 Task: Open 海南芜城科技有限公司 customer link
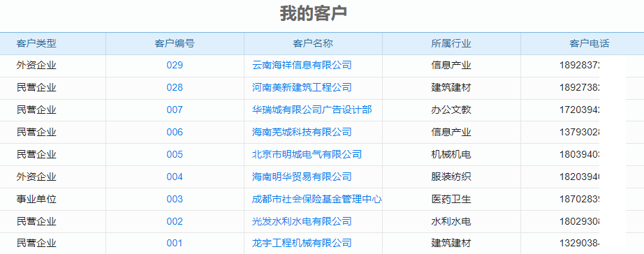pos(302,132)
